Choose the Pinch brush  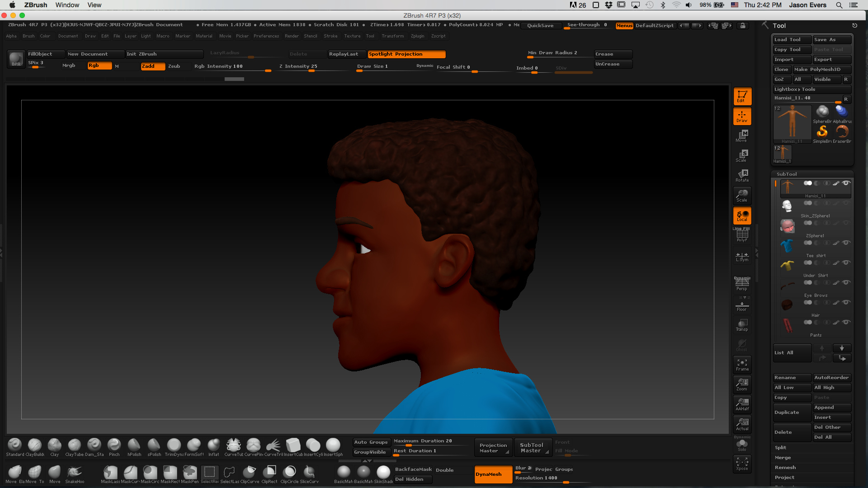[114, 447]
